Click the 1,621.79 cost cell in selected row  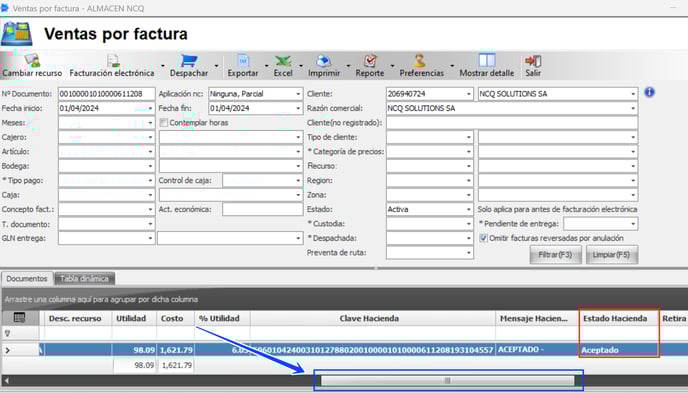[176, 350]
